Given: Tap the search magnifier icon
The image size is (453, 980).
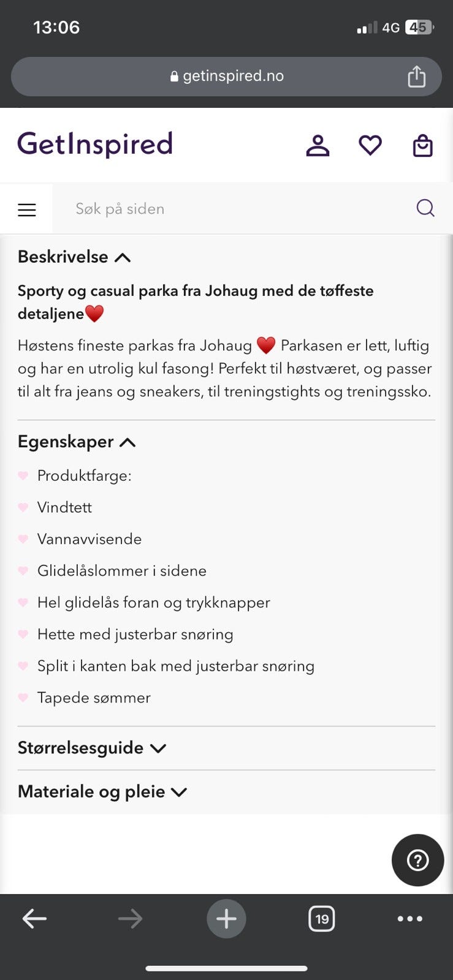Looking at the screenshot, I should [425, 208].
